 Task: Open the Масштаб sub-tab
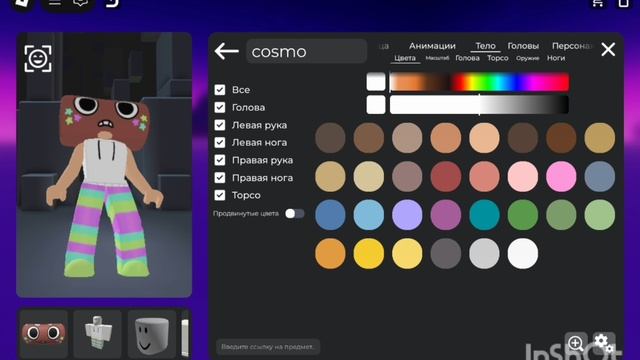click(x=437, y=58)
